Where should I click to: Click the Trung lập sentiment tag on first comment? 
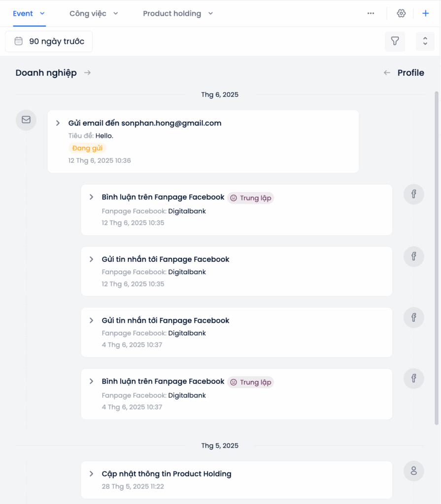(x=251, y=198)
